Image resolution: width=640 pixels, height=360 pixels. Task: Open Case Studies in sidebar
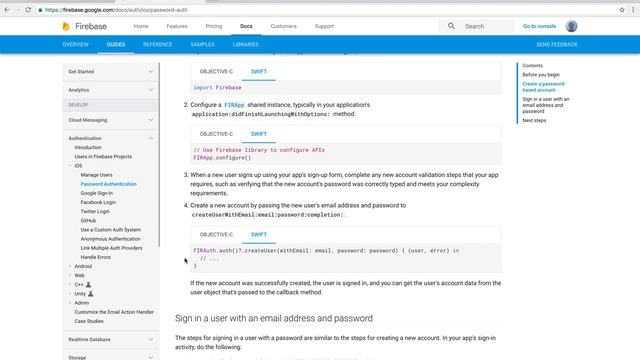coord(89,321)
